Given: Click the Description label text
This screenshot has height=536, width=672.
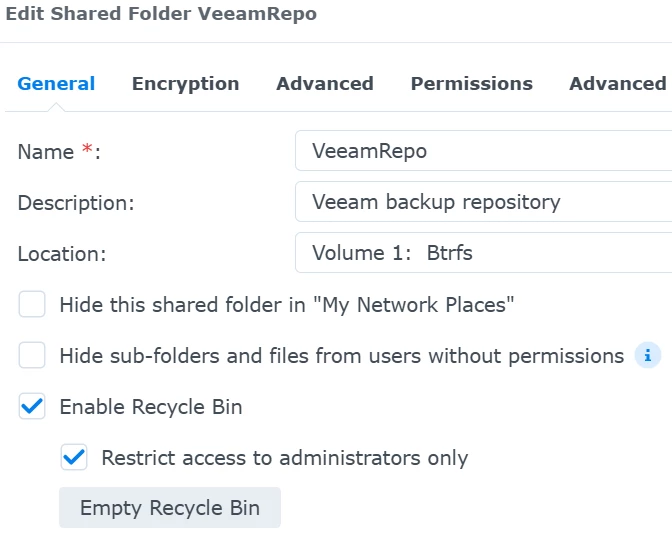Looking at the screenshot, I should click(76, 203).
